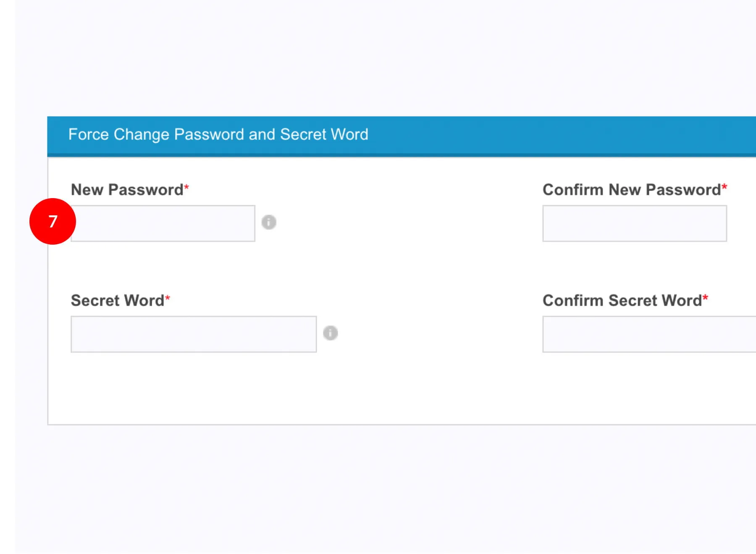Click the red number 7 step badge
Viewport: 756px width, 554px height.
coord(52,221)
